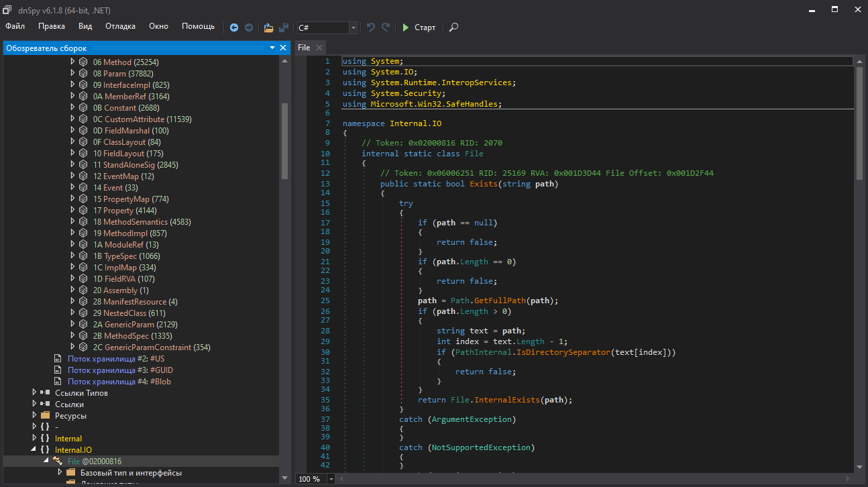868x487 pixels.
Task: Open the Файл menu
Action: point(15,26)
